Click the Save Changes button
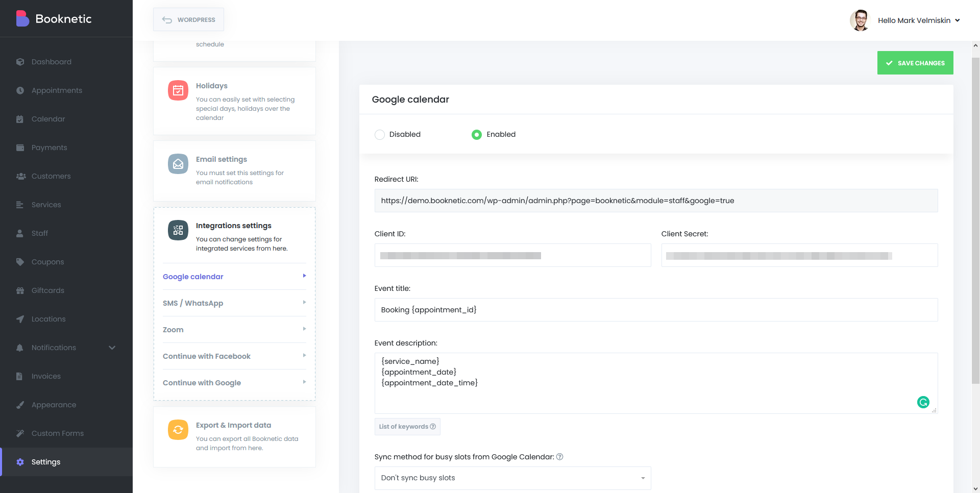The height and width of the screenshot is (493, 980). 915,63
